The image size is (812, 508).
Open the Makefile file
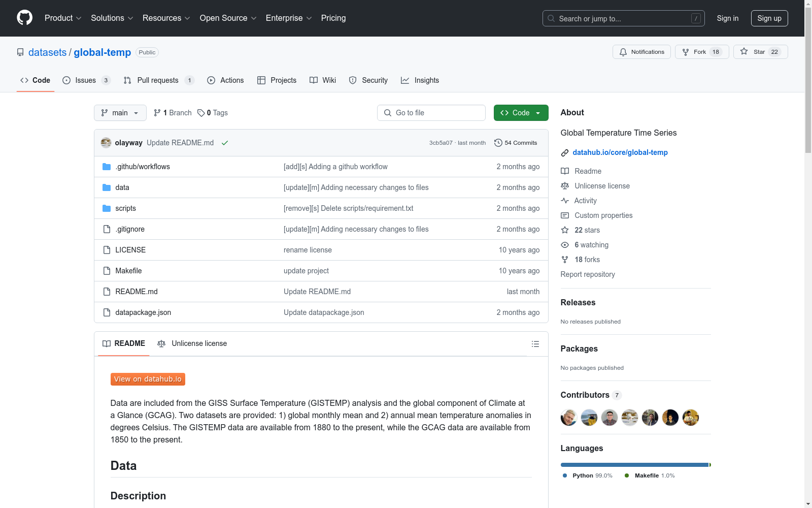[x=128, y=271]
